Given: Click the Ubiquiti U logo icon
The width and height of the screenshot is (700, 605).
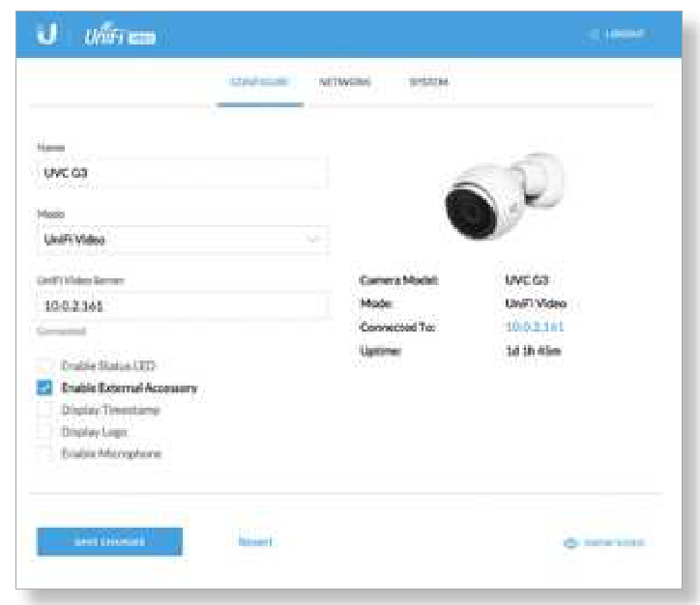Looking at the screenshot, I should tap(47, 35).
